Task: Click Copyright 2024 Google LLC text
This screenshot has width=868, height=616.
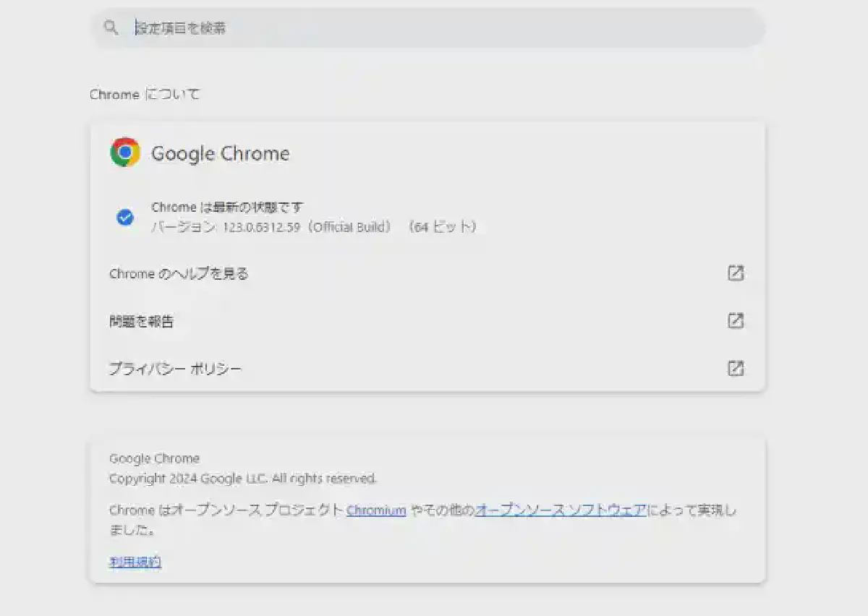Action: click(x=243, y=479)
